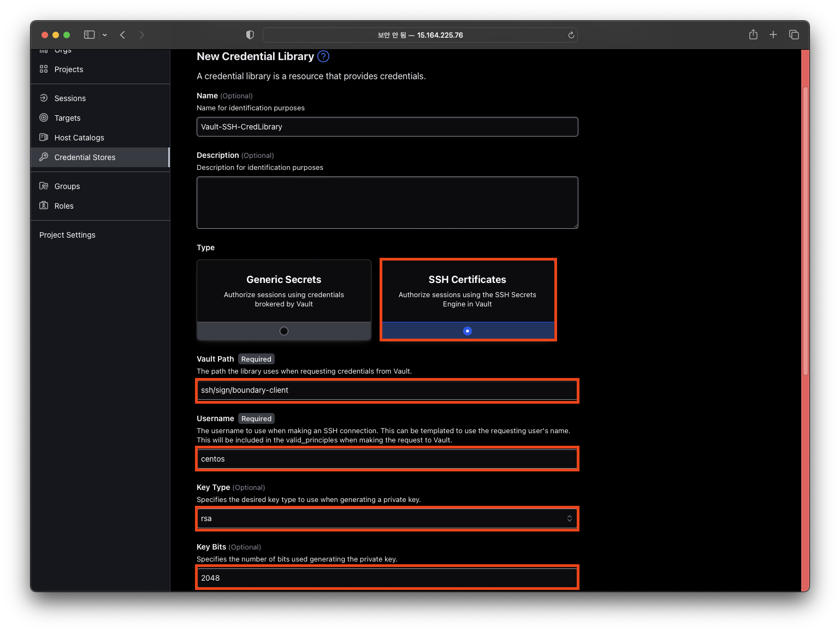Image resolution: width=840 pixels, height=632 pixels.
Task: Open sidebar options dropdown chevron in toolbar
Action: coord(105,35)
